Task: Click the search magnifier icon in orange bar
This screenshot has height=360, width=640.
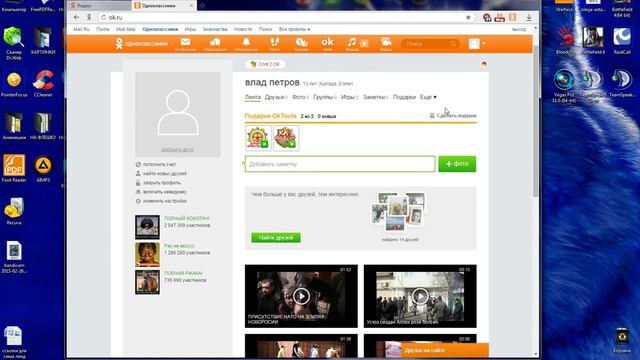Action: coord(453,44)
